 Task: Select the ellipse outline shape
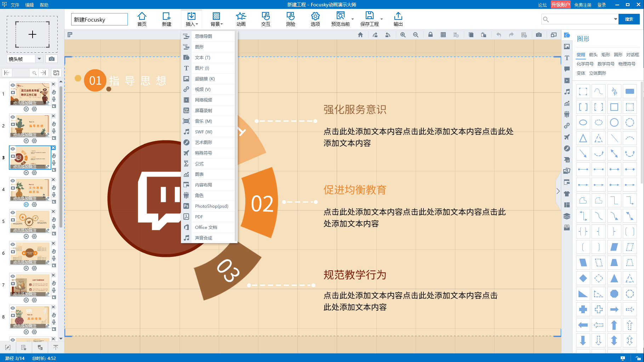[583, 122]
